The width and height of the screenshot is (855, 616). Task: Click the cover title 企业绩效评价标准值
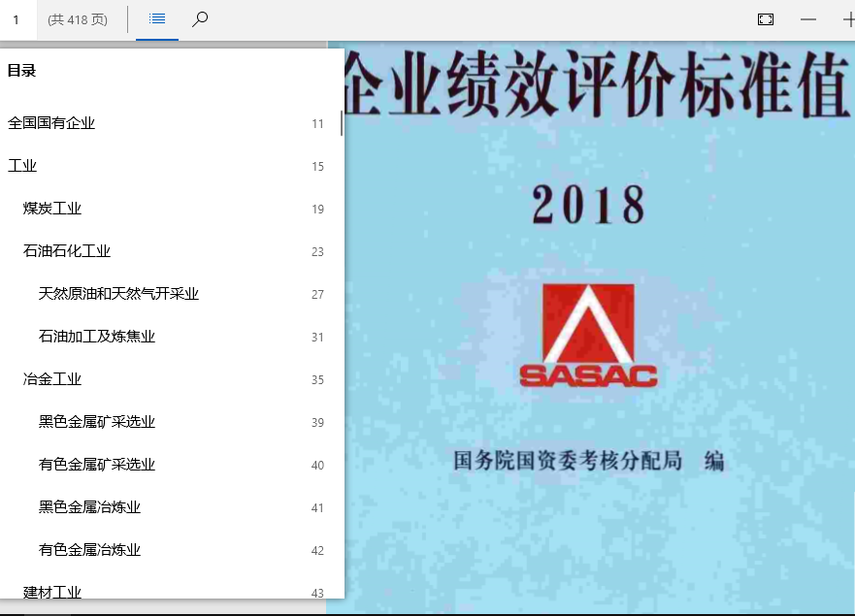click(x=598, y=84)
